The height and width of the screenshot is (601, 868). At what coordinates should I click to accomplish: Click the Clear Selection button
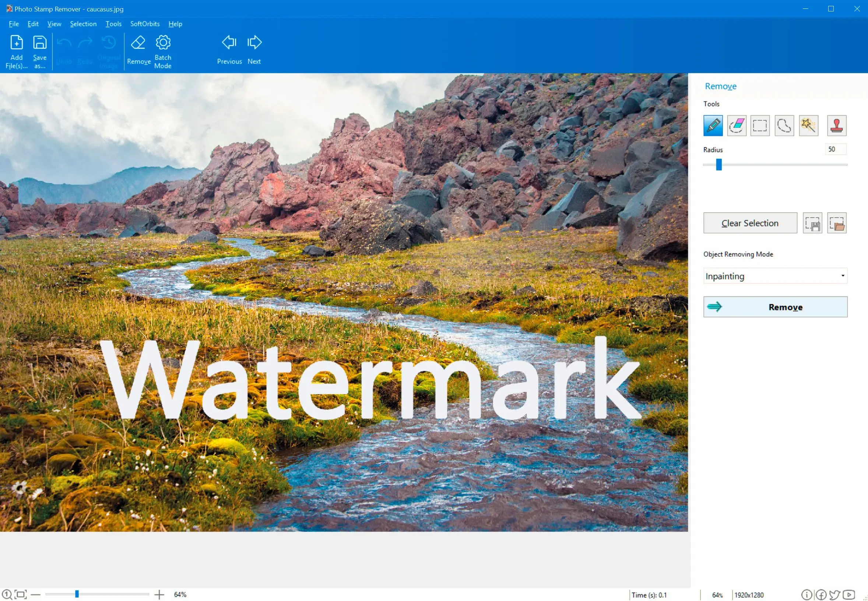[x=749, y=222]
